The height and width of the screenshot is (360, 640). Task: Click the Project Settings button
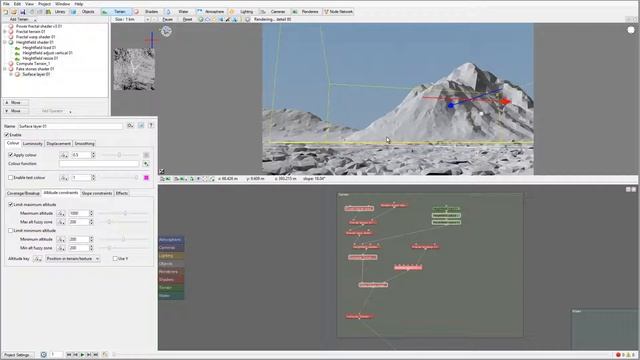(x=17, y=355)
